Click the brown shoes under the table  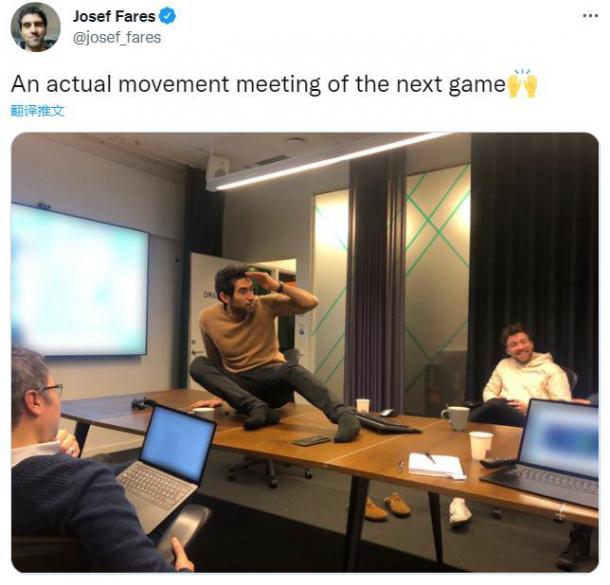point(387,506)
